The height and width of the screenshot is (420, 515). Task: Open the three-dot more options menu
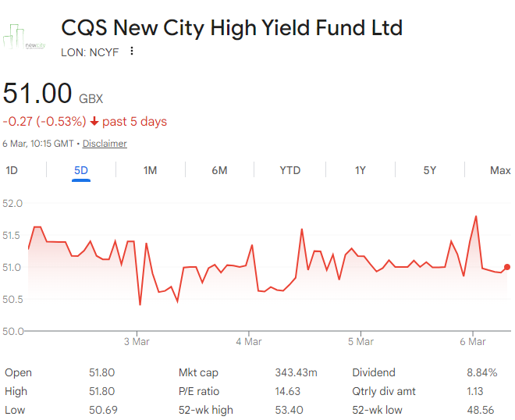(132, 51)
